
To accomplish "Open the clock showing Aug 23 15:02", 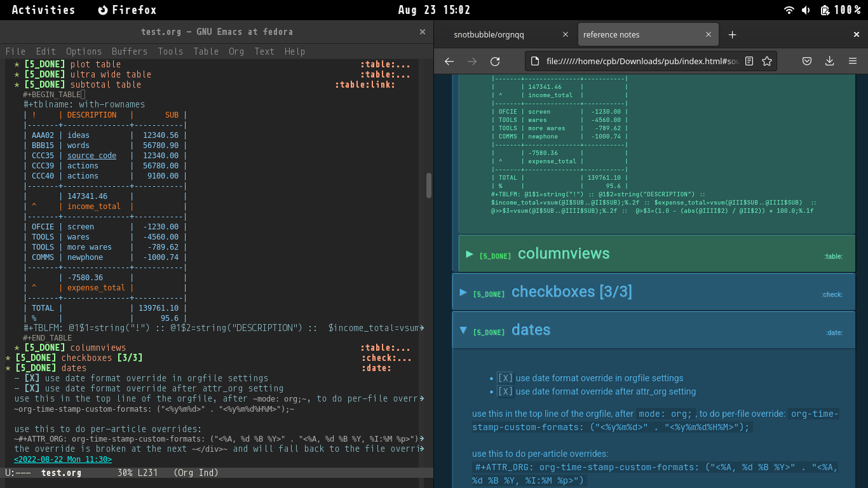I will pos(434,10).
